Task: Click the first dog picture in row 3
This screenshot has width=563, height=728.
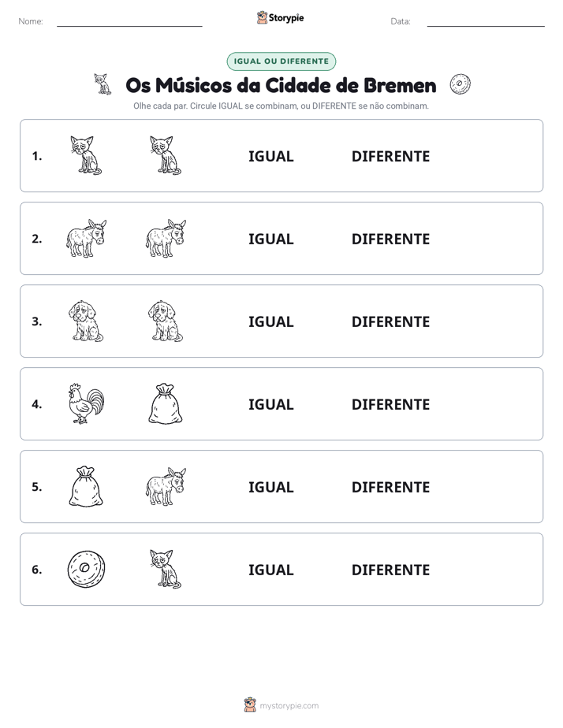Action: [x=86, y=321]
